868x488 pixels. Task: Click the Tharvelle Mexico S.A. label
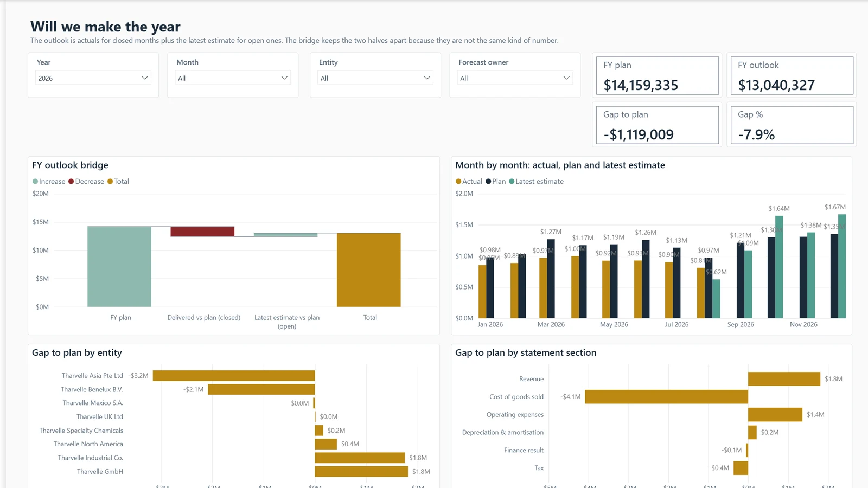(93, 403)
